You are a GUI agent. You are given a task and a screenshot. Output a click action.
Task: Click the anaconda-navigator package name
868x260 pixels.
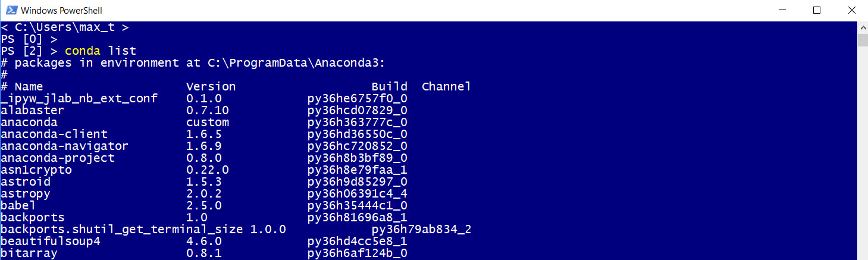pyautogui.click(x=64, y=146)
